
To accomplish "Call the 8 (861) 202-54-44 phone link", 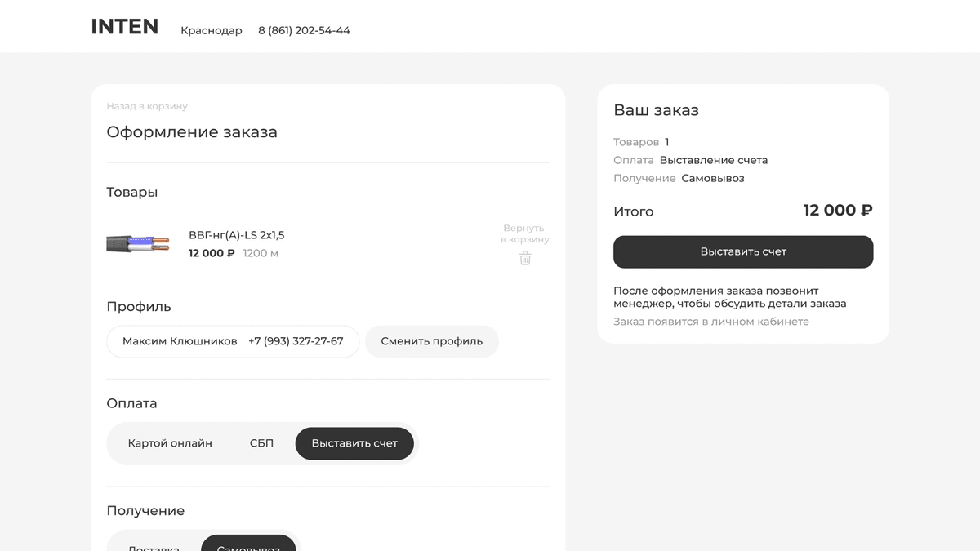I will 304,30.
